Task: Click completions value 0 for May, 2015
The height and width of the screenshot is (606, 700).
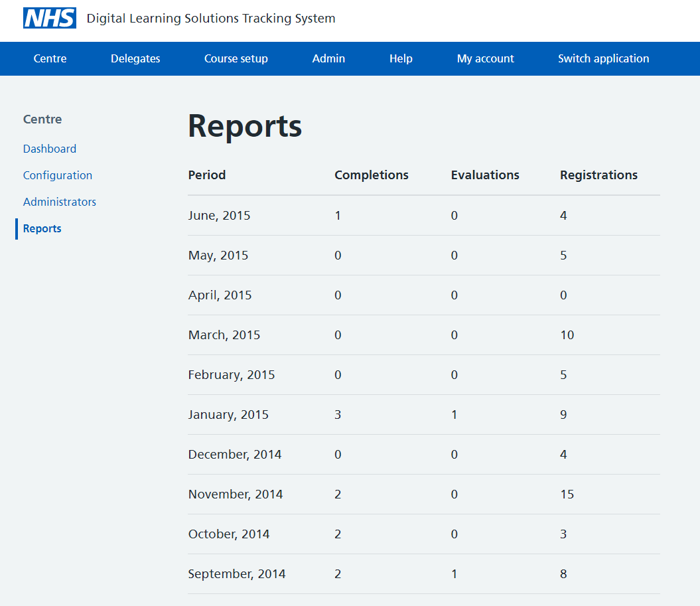Action: 338,256
